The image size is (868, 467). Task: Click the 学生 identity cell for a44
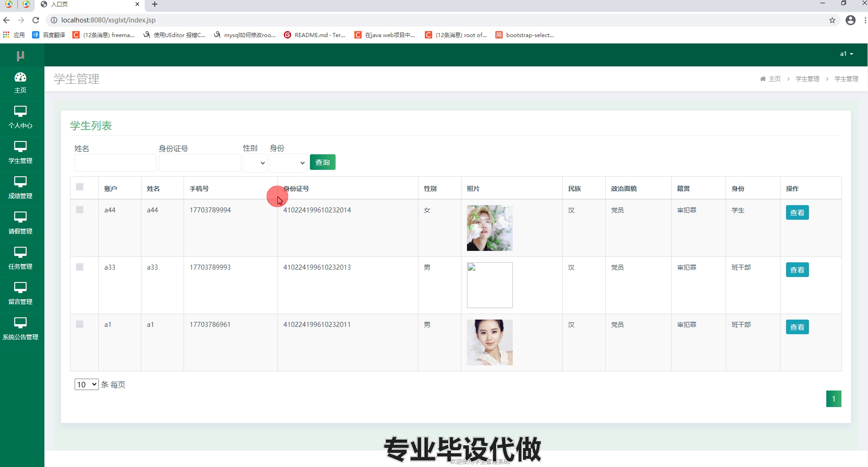[738, 210]
